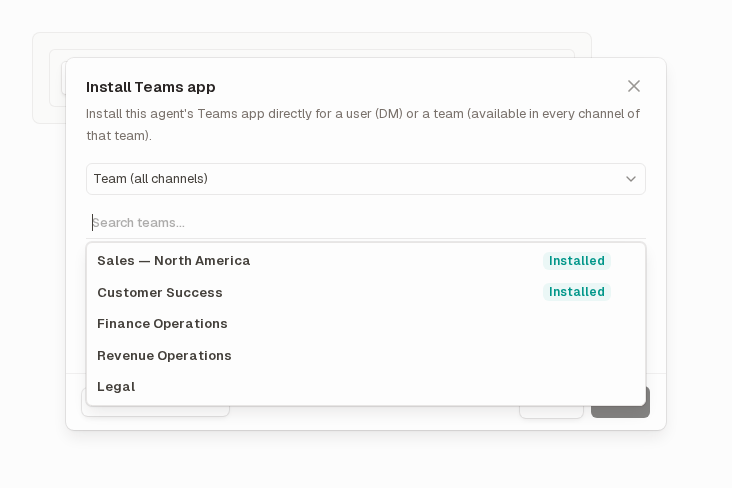Click the dropdown chevron arrow icon
Screen dimensions: 732x488
click(x=631, y=179)
